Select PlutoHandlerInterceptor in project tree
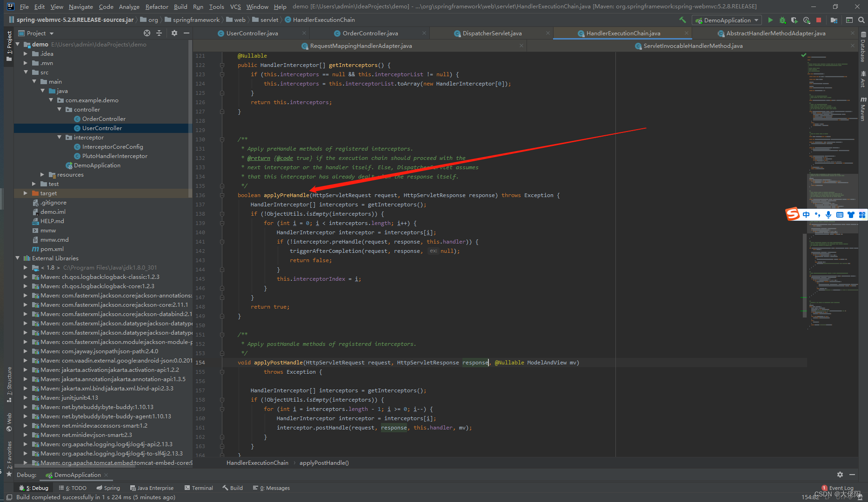 pos(114,156)
